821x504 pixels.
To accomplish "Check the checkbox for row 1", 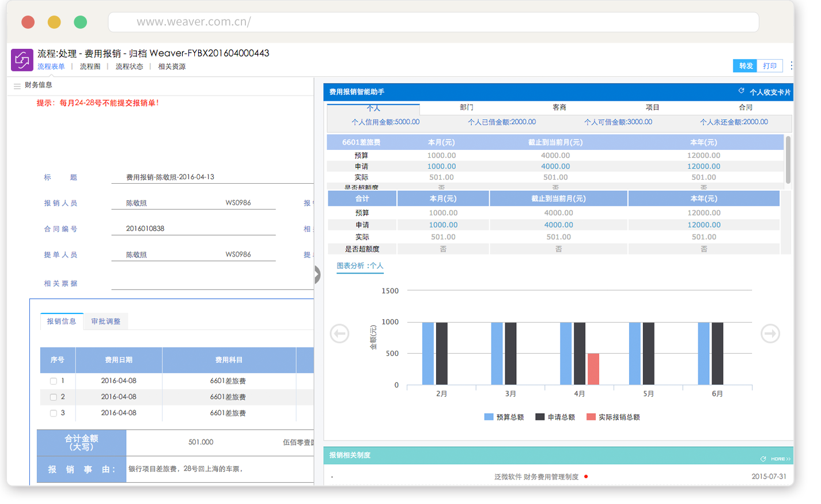I will click(54, 381).
